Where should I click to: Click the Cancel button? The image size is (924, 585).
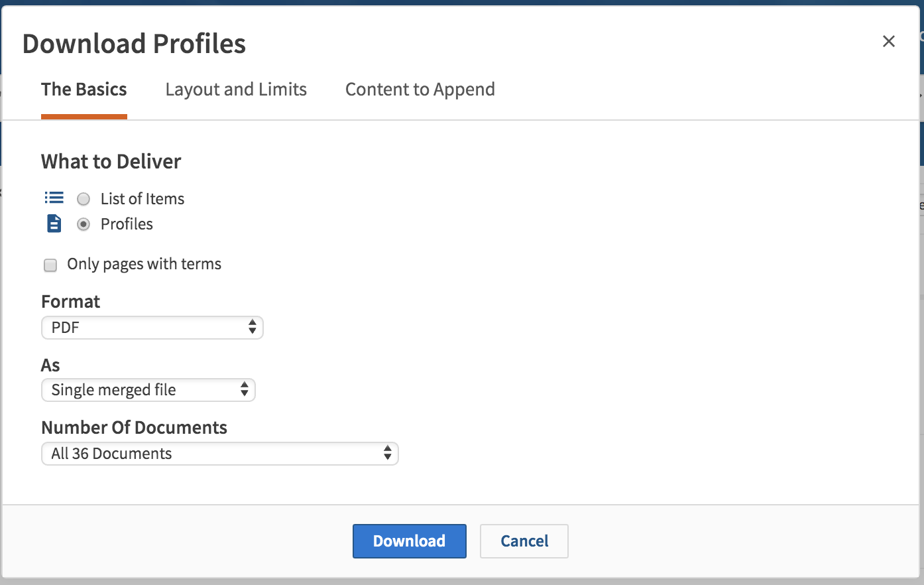524,541
